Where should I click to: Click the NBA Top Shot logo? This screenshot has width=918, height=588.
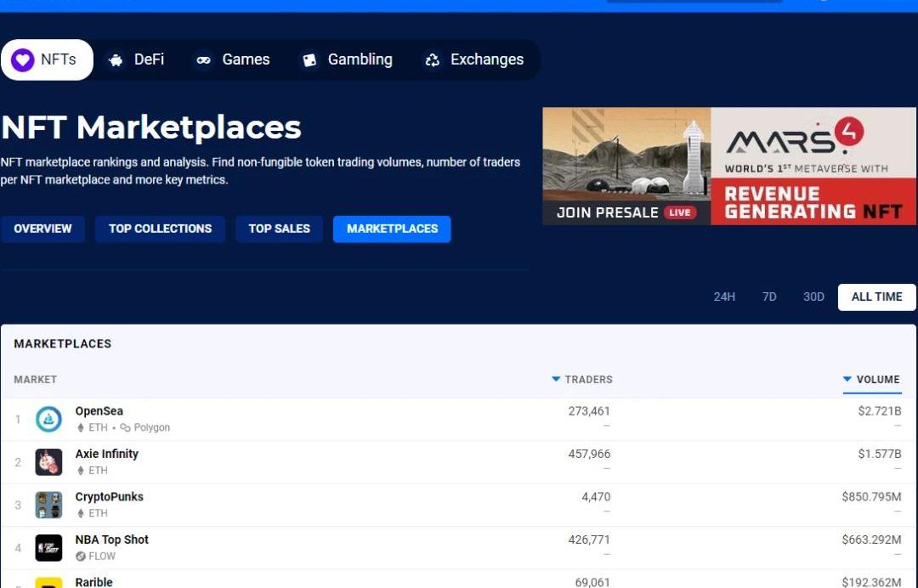[x=48, y=547]
